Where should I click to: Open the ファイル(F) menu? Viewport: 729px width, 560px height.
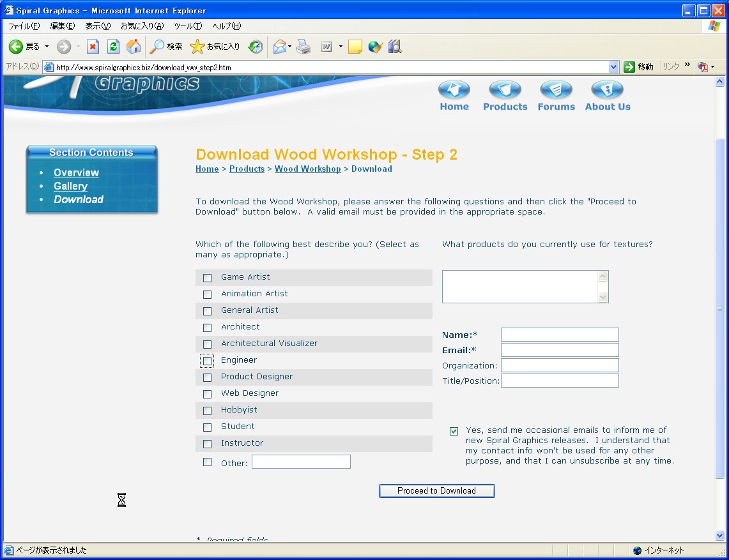[x=24, y=26]
